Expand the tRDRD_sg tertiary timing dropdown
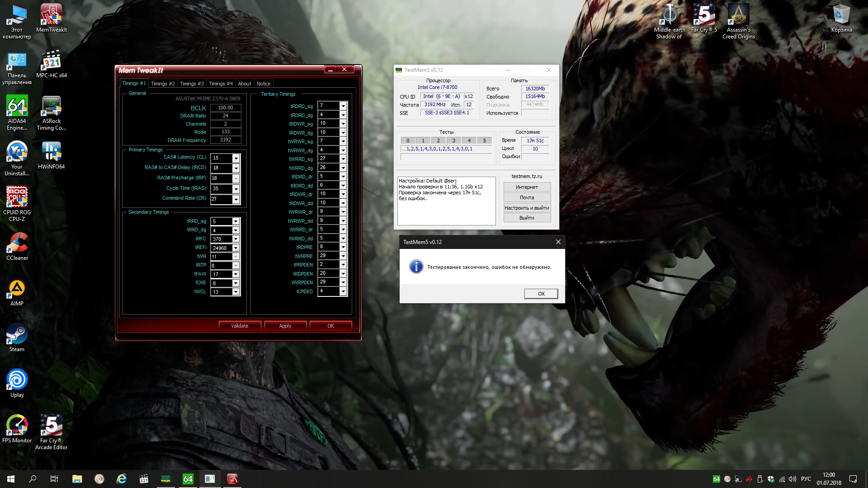The image size is (868, 488). (343, 106)
